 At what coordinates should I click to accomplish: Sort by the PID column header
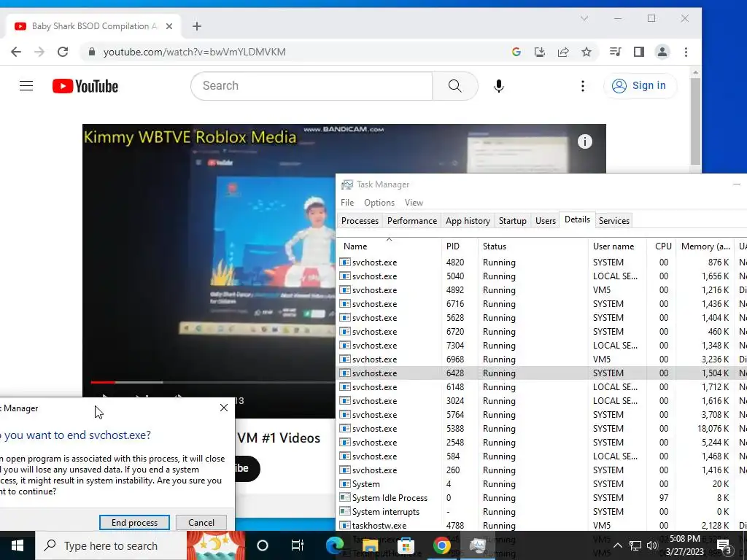[460, 246]
